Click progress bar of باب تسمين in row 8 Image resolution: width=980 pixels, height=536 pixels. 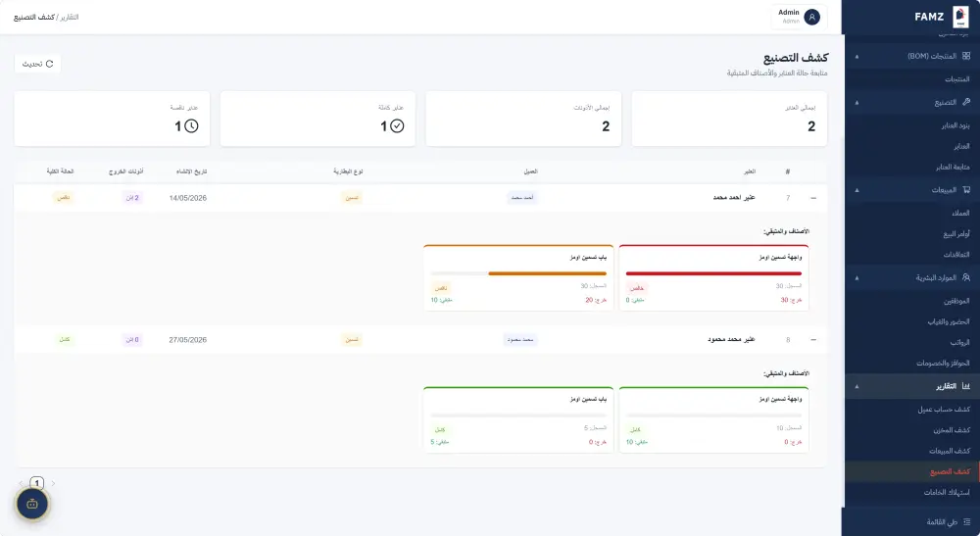tap(518, 414)
